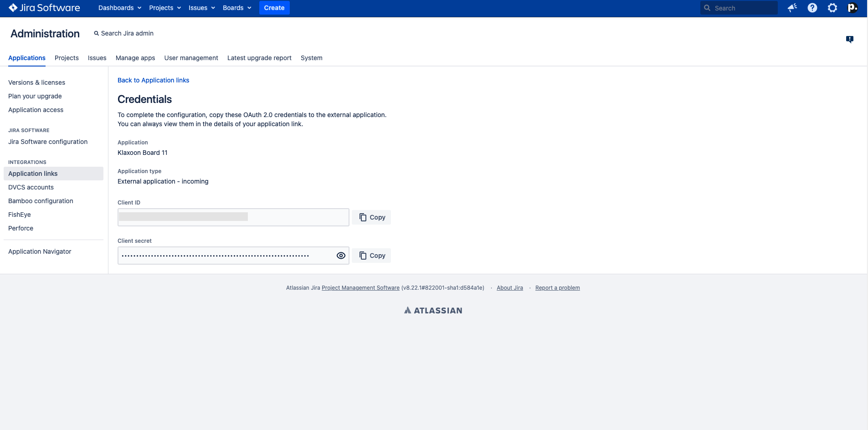Open the Jira Software home logo
Screen dimensions: 868x430
pyautogui.click(x=43, y=8)
